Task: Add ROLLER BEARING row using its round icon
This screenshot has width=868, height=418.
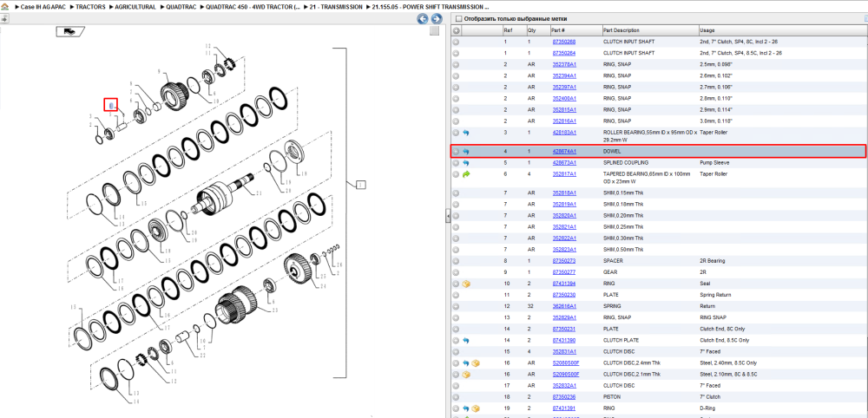Action: (x=457, y=133)
